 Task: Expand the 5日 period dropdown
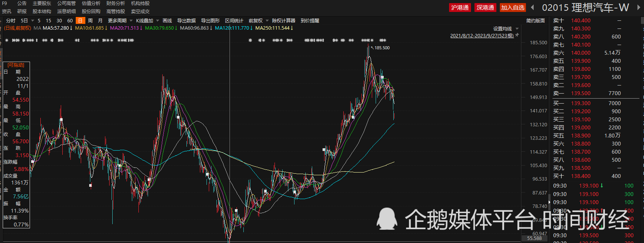pos(33,21)
